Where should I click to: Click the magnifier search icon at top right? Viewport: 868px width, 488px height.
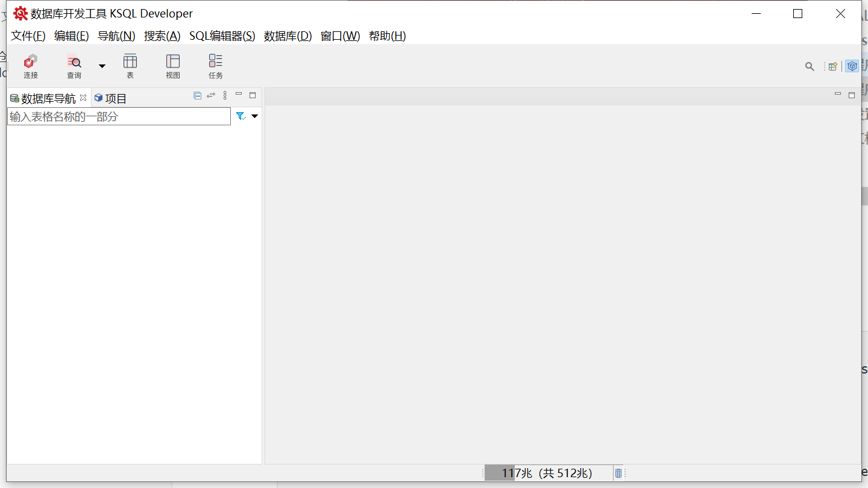click(810, 66)
